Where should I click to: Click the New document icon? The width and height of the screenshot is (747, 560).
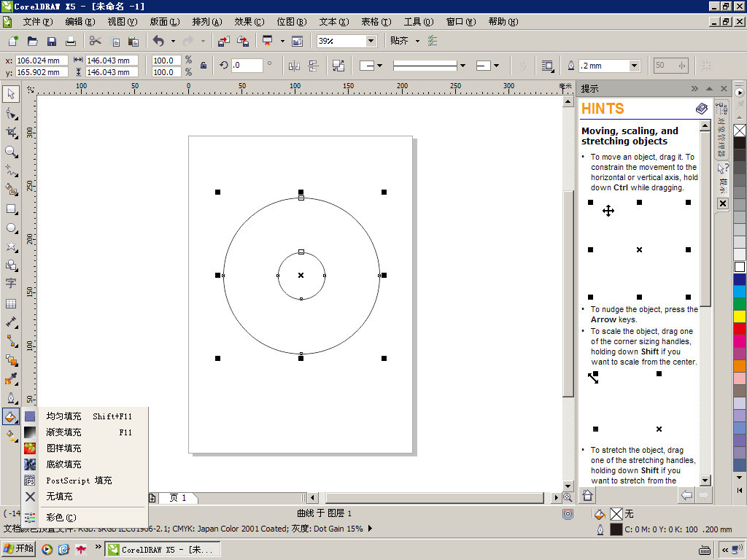[x=13, y=41]
